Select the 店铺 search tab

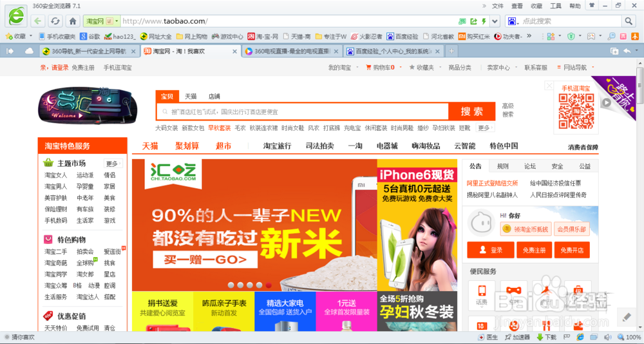(214, 96)
